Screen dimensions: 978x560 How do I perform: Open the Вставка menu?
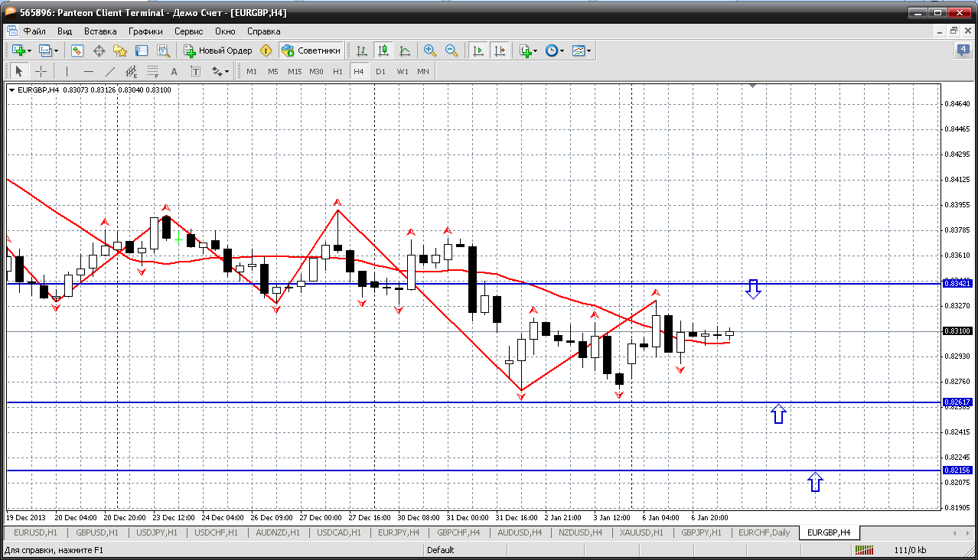(x=100, y=31)
